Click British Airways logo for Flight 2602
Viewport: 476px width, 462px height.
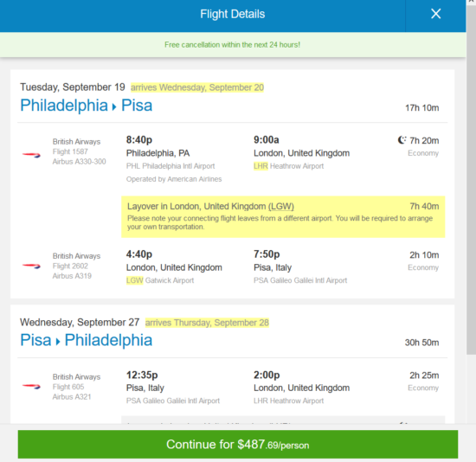coord(31,266)
